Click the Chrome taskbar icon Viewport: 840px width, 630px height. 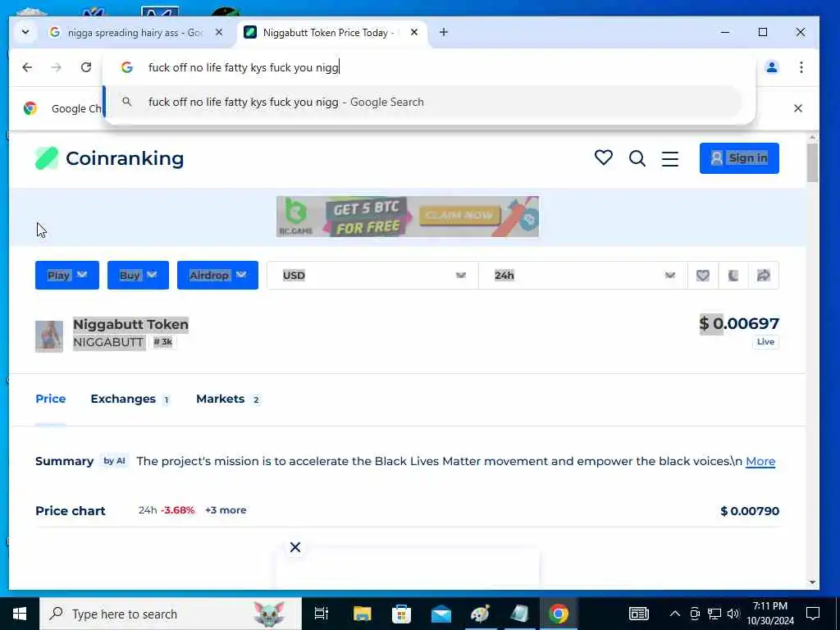click(x=558, y=614)
